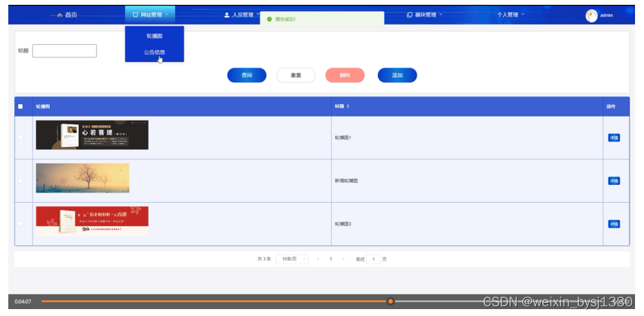Click the sort arrows in the 标题 column header

(348, 106)
